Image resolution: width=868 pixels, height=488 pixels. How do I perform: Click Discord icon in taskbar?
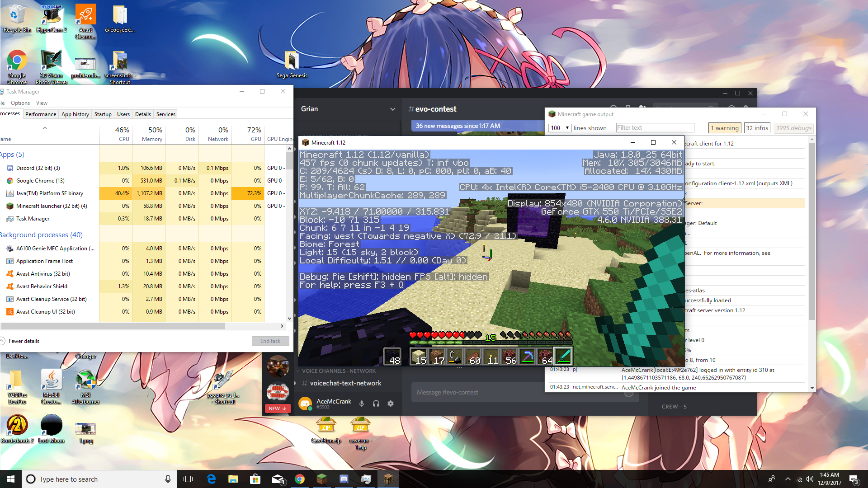tap(344, 479)
